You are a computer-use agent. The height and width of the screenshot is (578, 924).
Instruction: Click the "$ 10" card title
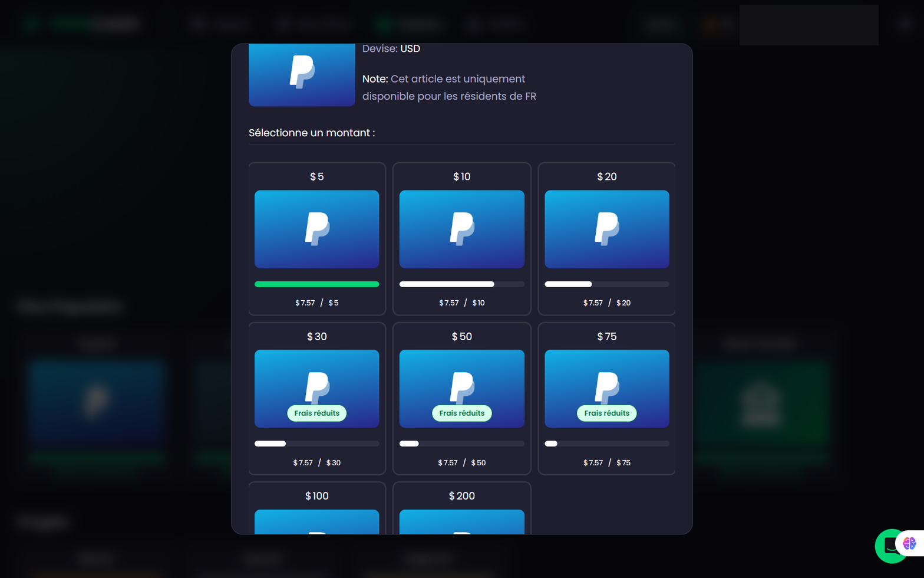[x=461, y=176]
